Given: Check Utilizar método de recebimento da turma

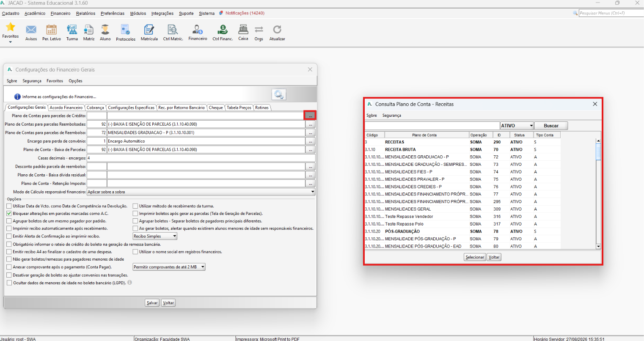Looking at the screenshot, I should (135, 206).
